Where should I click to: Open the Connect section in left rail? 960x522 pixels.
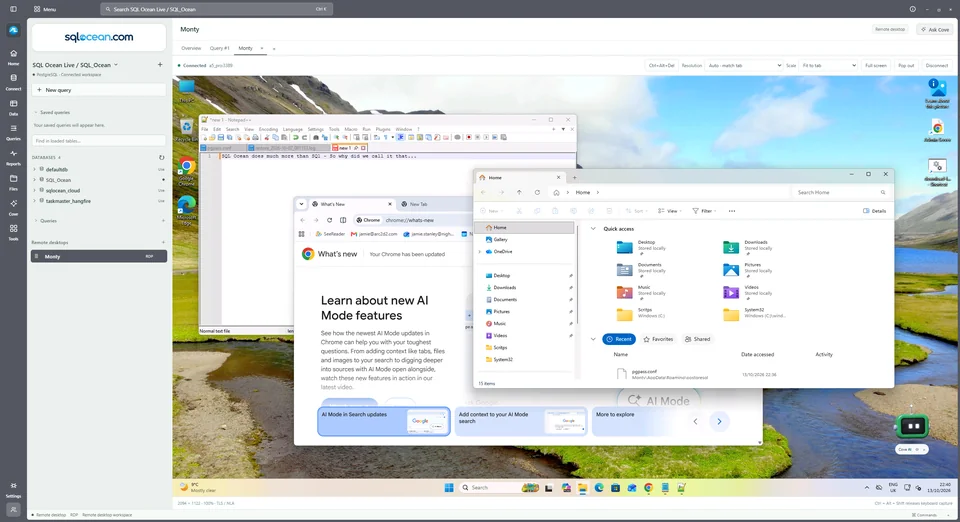[x=13, y=82]
